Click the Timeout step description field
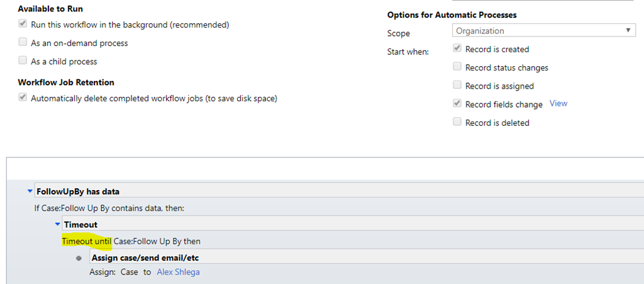The width and height of the screenshot is (644, 284). [x=353, y=224]
